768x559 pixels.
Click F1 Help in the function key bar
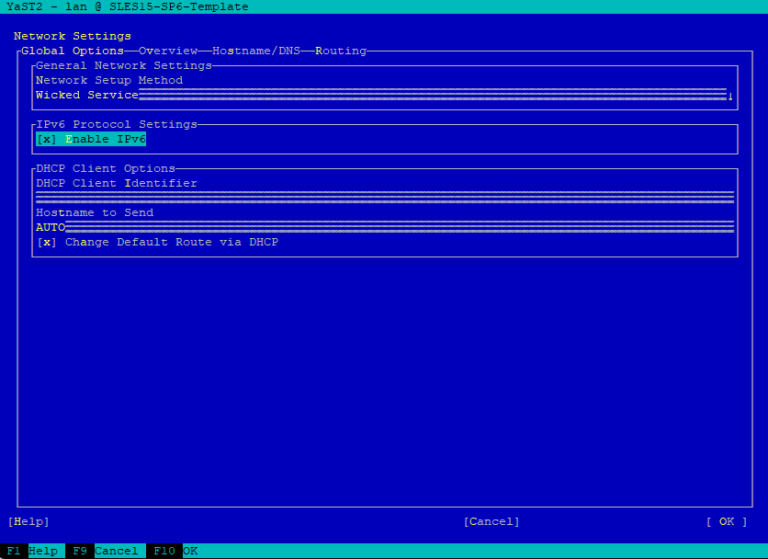click(32, 551)
